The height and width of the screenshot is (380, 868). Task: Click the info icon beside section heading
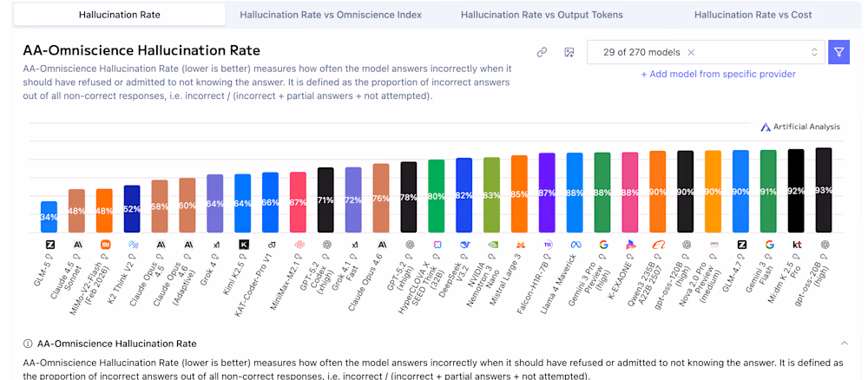point(28,344)
